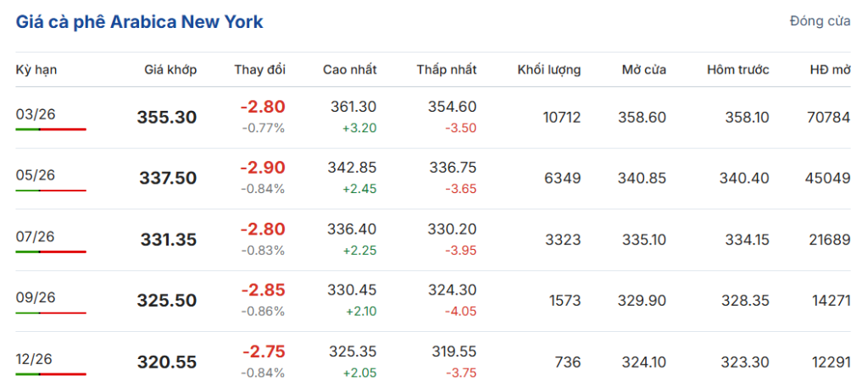This screenshot has height=387, width=868.
Task: Select the -2.90 change value
Action: pos(263,168)
